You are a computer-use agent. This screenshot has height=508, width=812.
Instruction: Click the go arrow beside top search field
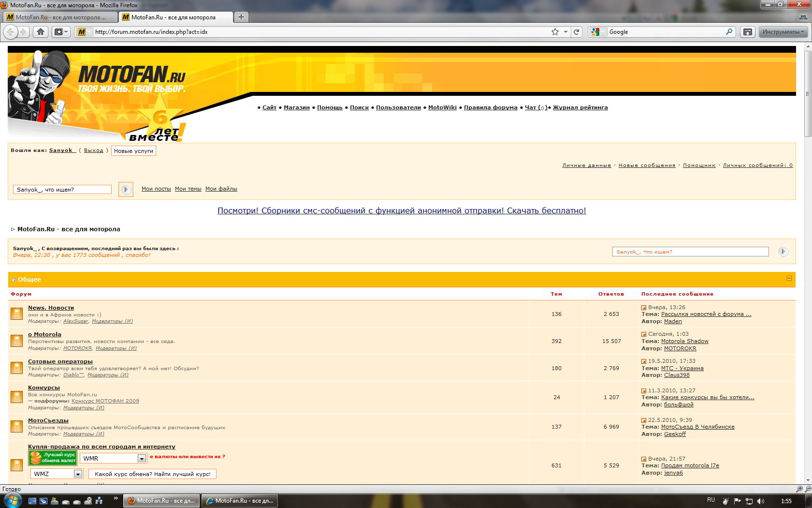126,189
